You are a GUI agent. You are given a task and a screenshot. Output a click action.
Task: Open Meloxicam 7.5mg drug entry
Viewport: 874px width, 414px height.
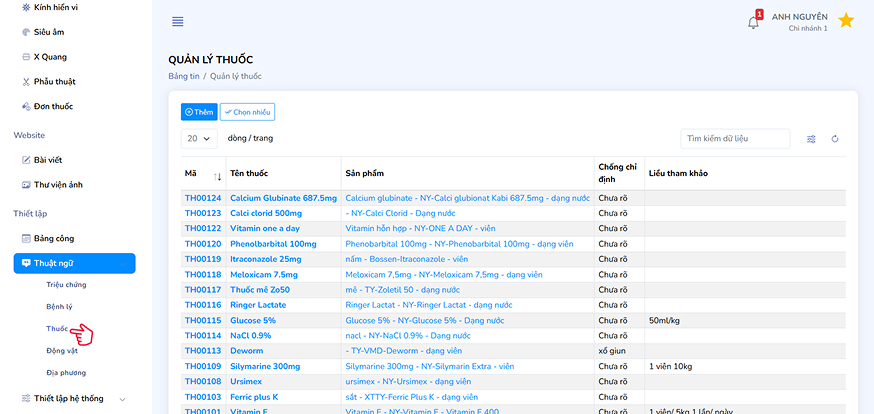click(264, 274)
